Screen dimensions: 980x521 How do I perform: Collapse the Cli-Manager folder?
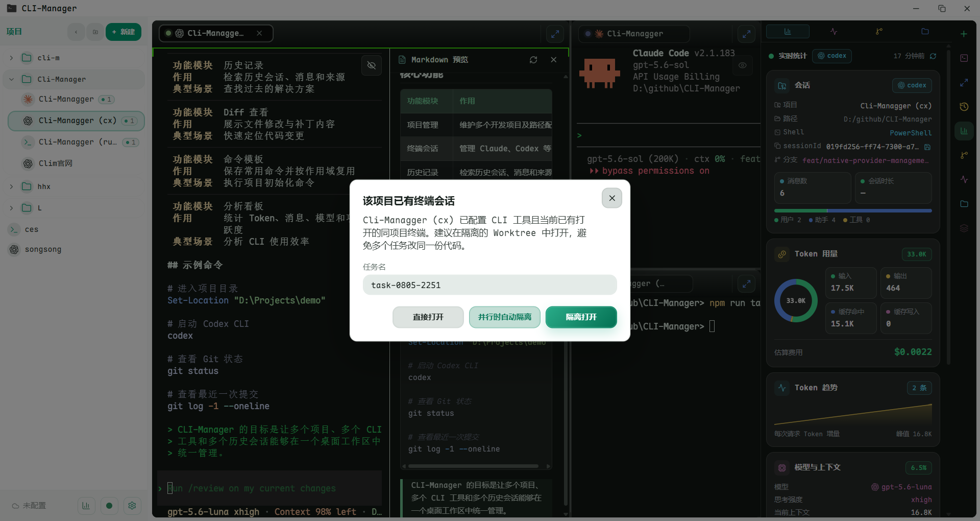coord(11,79)
